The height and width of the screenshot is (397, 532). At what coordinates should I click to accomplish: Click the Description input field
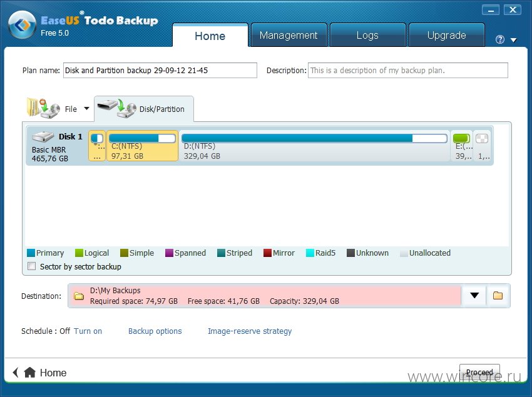click(408, 70)
